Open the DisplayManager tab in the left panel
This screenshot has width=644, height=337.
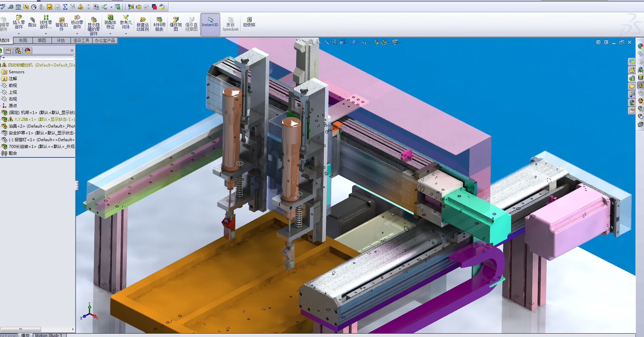[27, 51]
